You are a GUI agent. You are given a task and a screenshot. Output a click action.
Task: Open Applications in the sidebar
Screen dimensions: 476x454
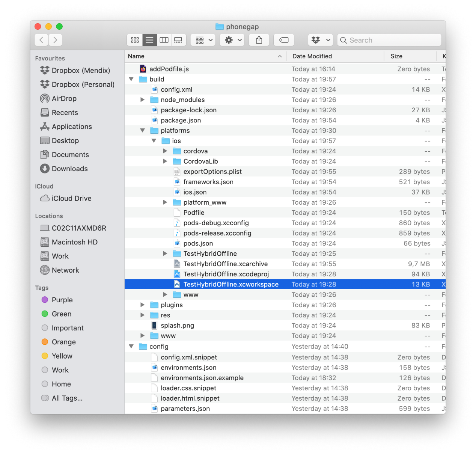tap(66, 127)
